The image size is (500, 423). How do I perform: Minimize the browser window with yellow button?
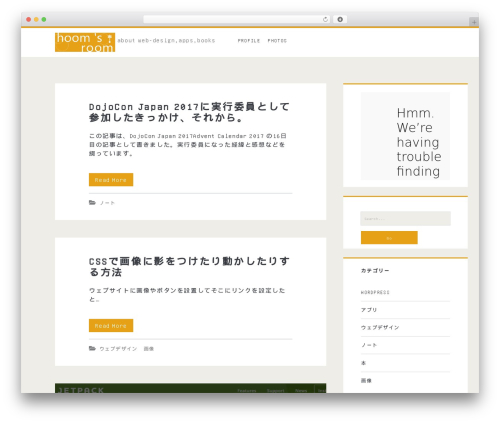tap(36, 19)
